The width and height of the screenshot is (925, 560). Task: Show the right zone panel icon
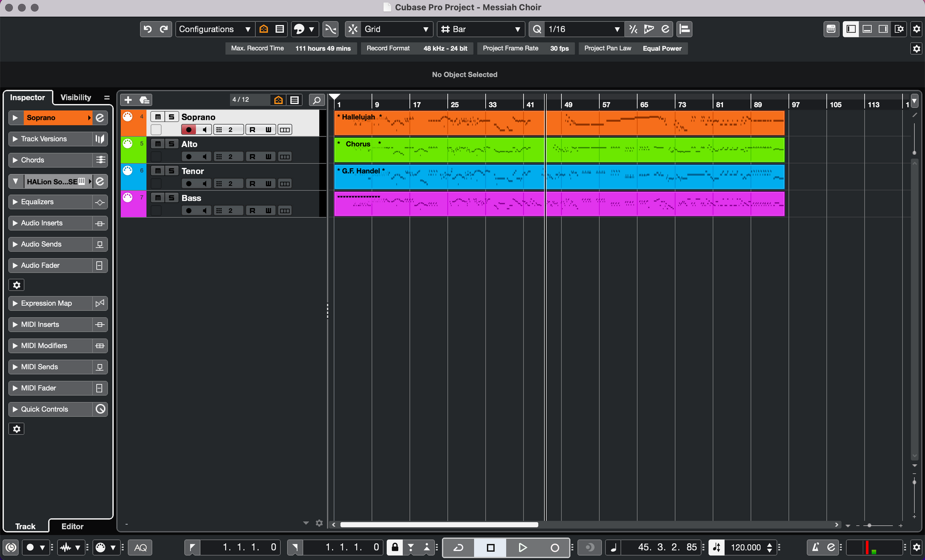point(883,29)
